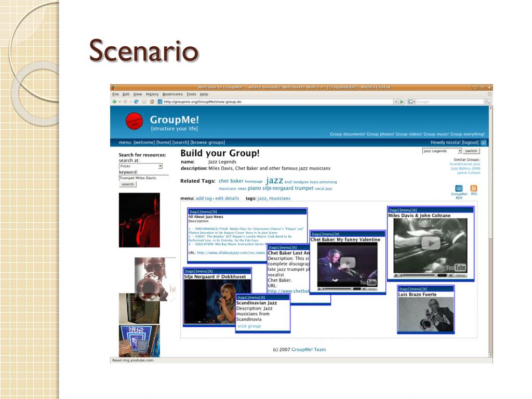Screen dimensions: 532x399
Task: Click the page vertical scrollbar
Action: coord(490,231)
